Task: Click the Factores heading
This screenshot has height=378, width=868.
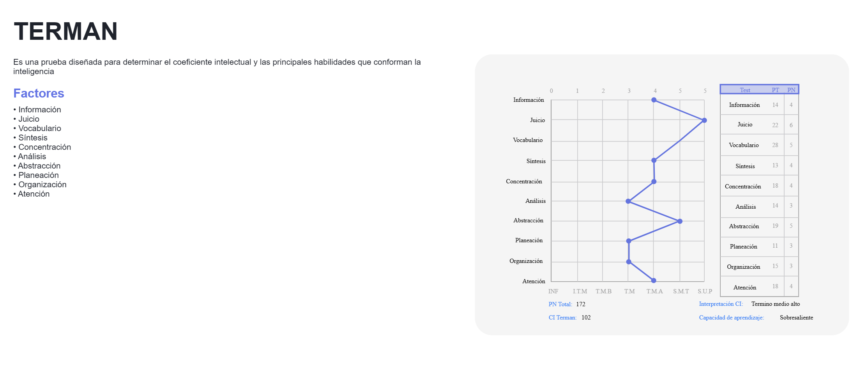Action: 39,93
